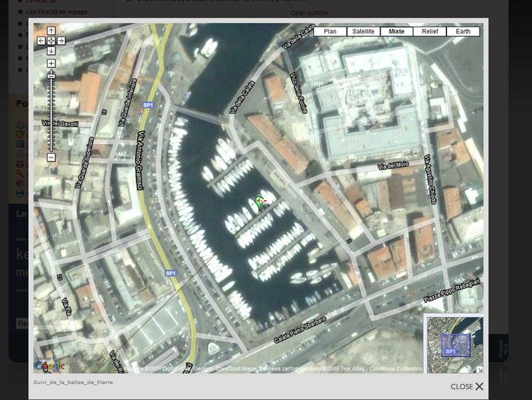Pan the map up with arrow
This screenshot has height=400, width=532.
tap(51, 31)
